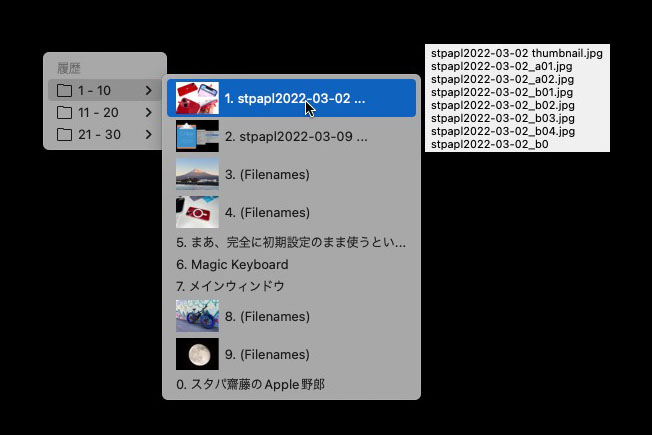The height and width of the screenshot is (435, 652).
Task: Paste item 5. まあ、完全に初期設定のまま
Action: pos(291,242)
